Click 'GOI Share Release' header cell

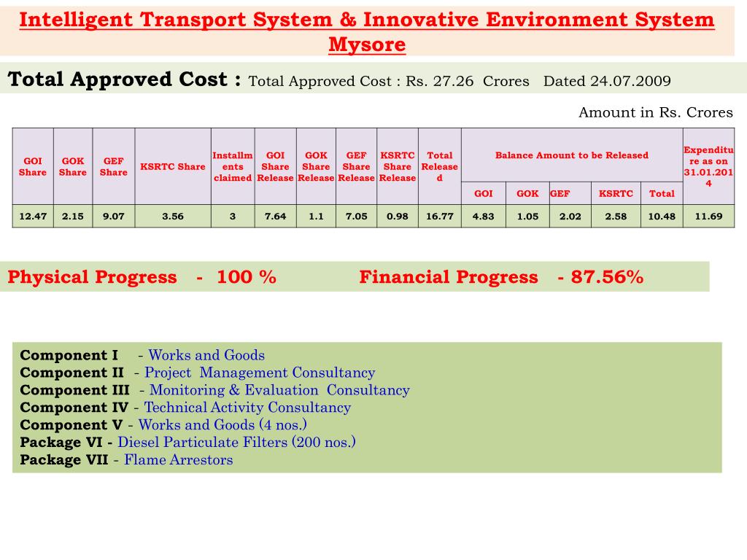tap(275, 167)
